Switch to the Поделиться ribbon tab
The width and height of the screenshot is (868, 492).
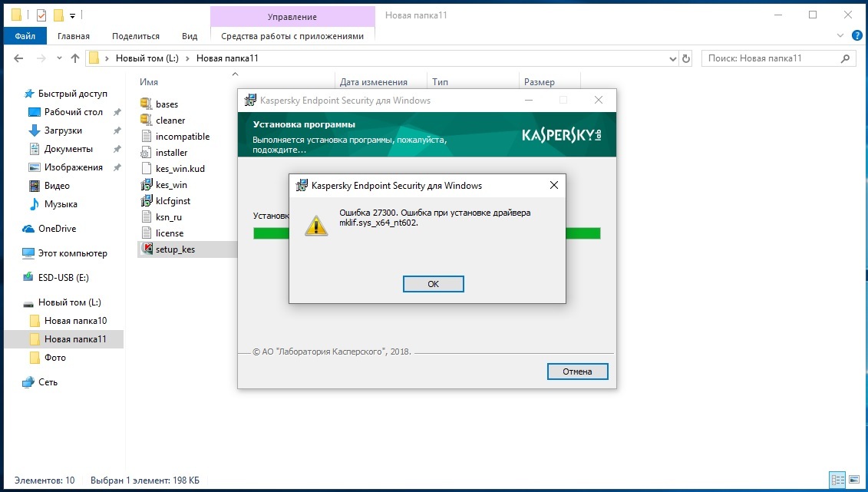136,36
